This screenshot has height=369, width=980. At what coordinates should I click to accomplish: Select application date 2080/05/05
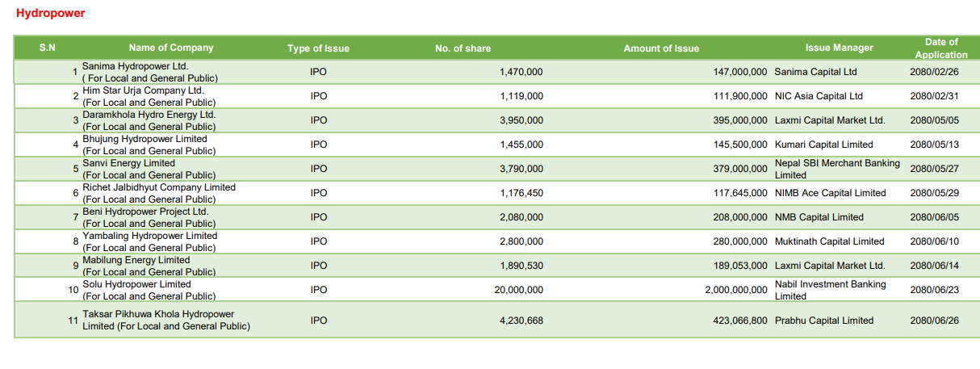click(934, 120)
